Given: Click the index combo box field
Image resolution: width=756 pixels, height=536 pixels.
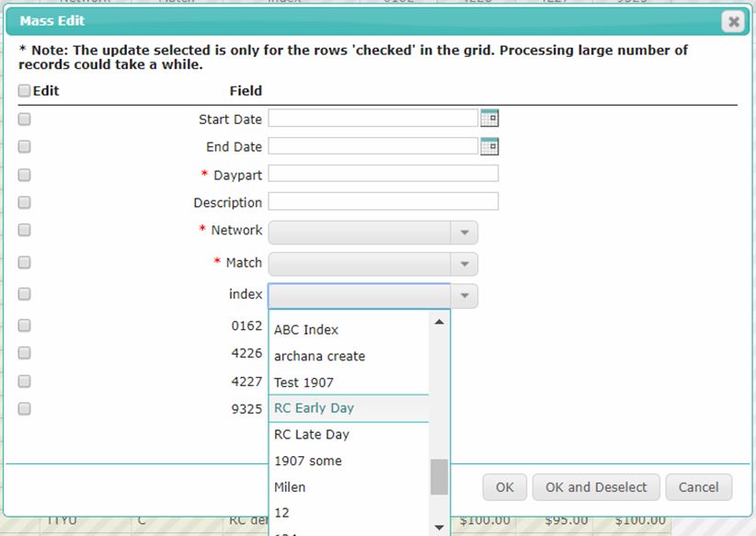Looking at the screenshot, I should click(360, 295).
